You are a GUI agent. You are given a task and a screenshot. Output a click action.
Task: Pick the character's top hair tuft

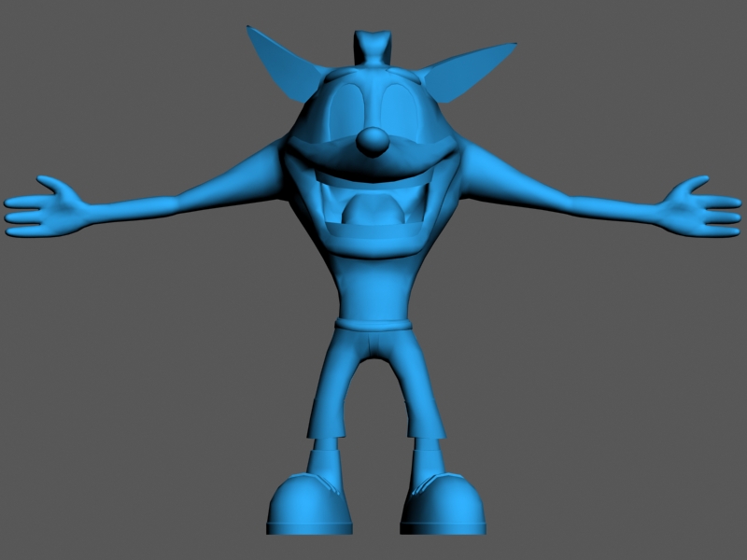[372, 48]
